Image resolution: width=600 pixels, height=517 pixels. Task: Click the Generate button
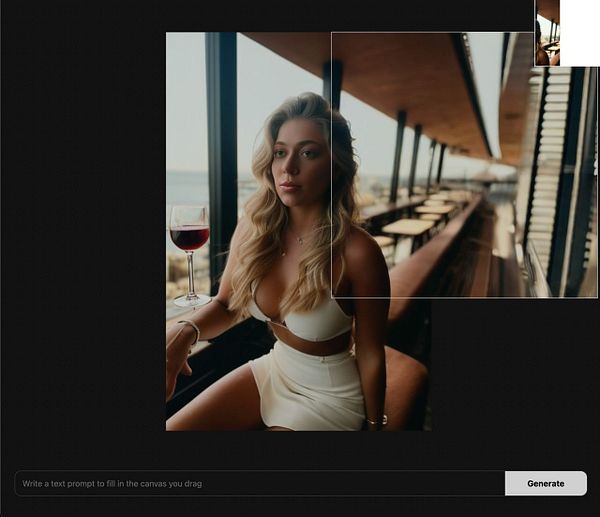point(546,483)
